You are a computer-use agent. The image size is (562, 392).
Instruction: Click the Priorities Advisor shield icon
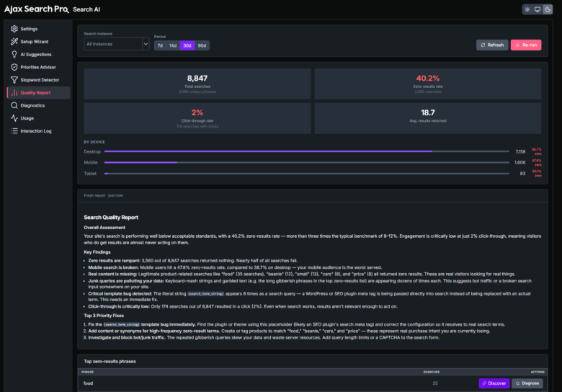tap(14, 67)
